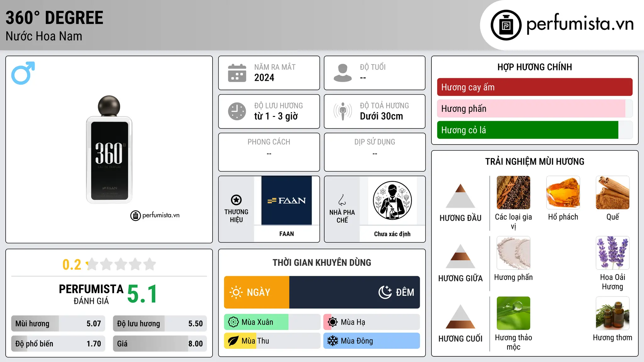The width and height of the screenshot is (644, 362).
Task: Click the Dịp sử dụng heading
Action: [375, 142]
